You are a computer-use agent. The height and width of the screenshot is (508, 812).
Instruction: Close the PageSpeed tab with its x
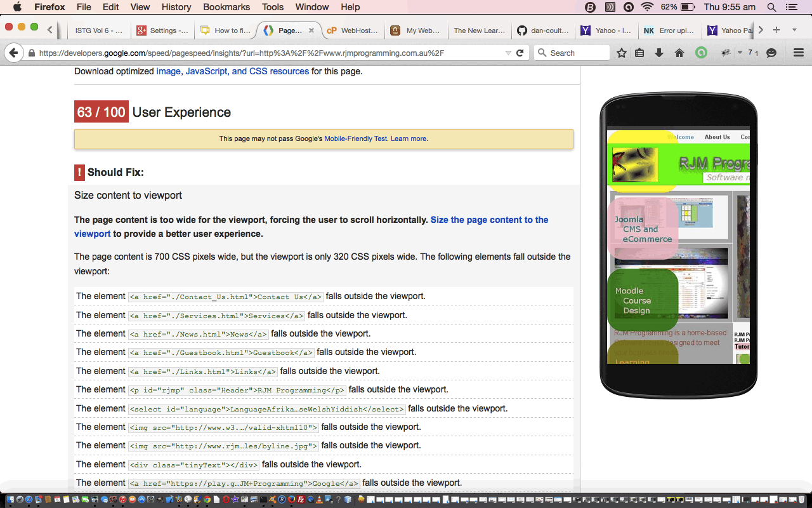pos(311,30)
